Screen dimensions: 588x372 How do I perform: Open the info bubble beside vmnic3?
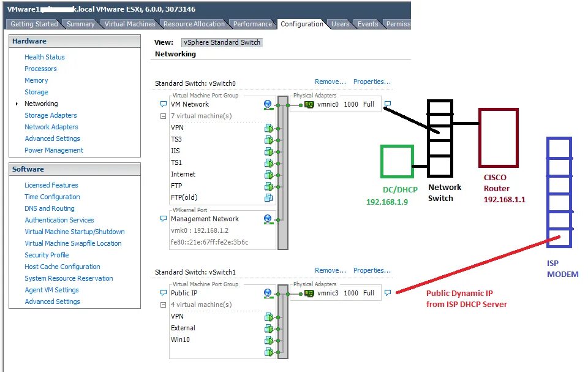click(x=388, y=292)
